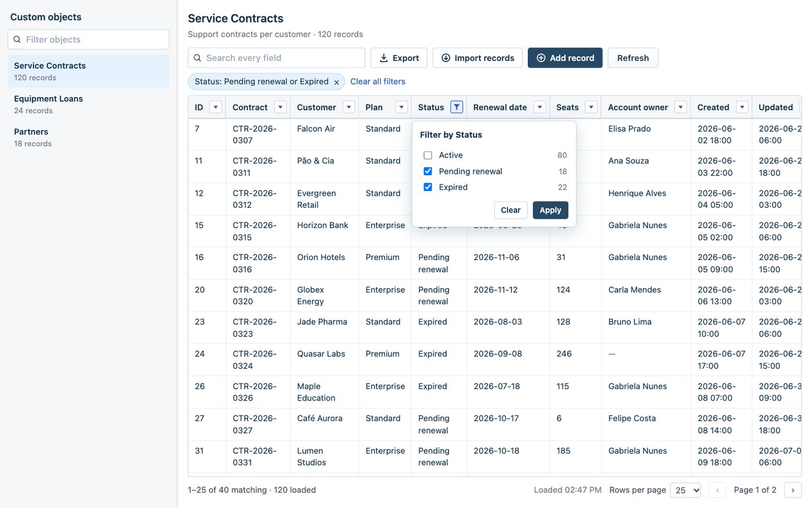Click the search magnifier icon in Filter objects
Image resolution: width=812 pixels, height=508 pixels.
17,39
